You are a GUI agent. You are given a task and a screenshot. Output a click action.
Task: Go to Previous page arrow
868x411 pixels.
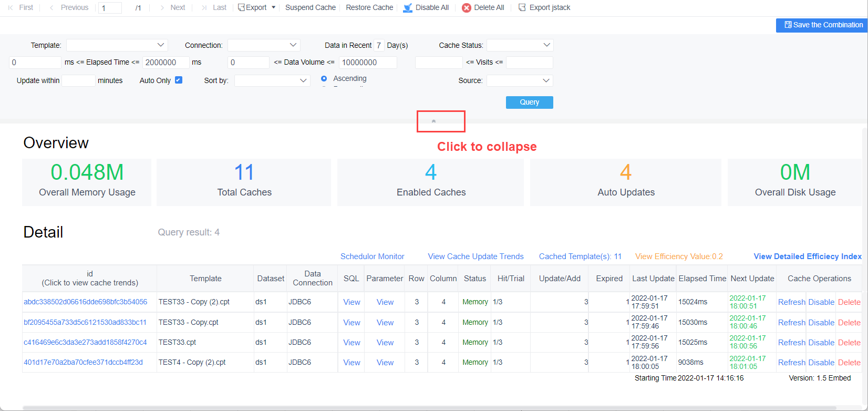pyautogui.click(x=51, y=7)
